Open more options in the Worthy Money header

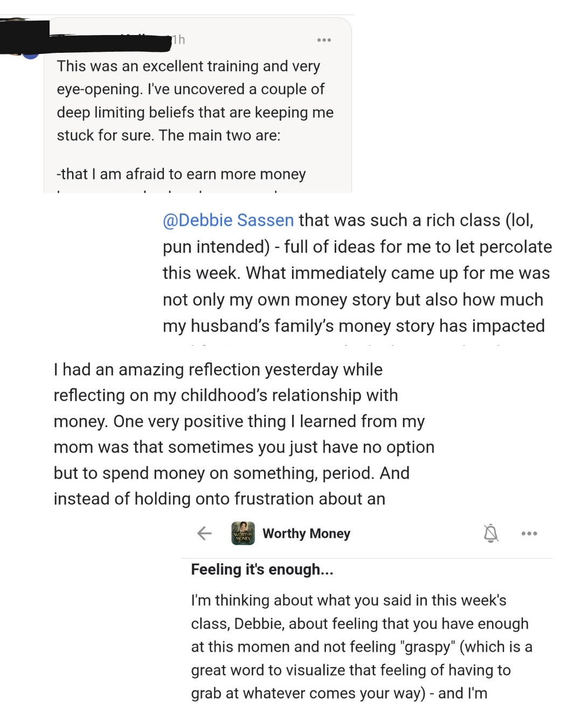pyautogui.click(x=529, y=533)
